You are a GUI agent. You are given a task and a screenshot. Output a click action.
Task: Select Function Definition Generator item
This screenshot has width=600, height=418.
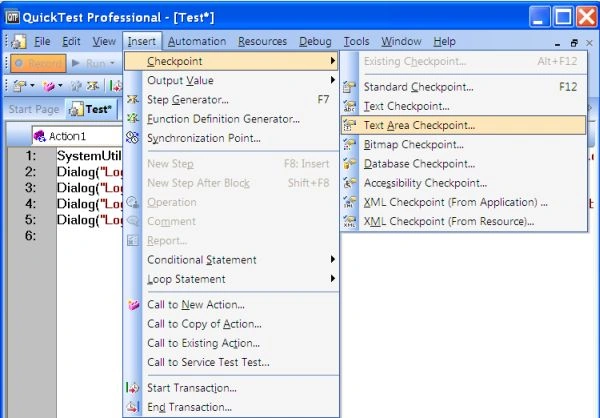(231, 119)
